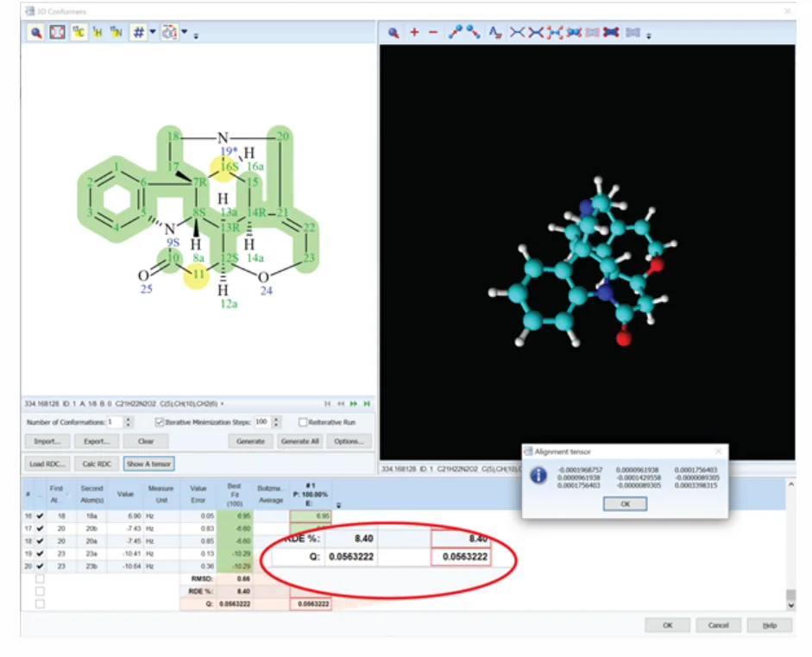Click the angle measurement icon in 3D toolbar
The width and height of the screenshot is (812, 657).
[x=495, y=33]
